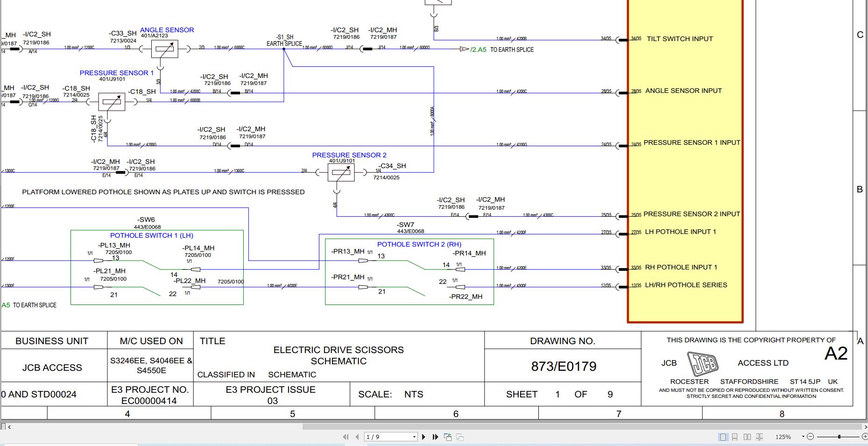Image resolution: width=868 pixels, height=446 pixels.
Task: Click the JCB logo in title block
Action: 703,363
